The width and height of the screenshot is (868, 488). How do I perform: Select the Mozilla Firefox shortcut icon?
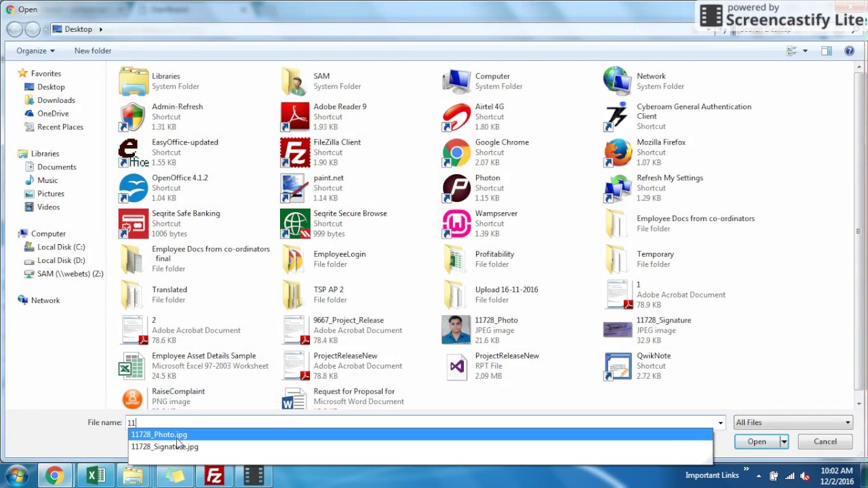click(x=618, y=152)
